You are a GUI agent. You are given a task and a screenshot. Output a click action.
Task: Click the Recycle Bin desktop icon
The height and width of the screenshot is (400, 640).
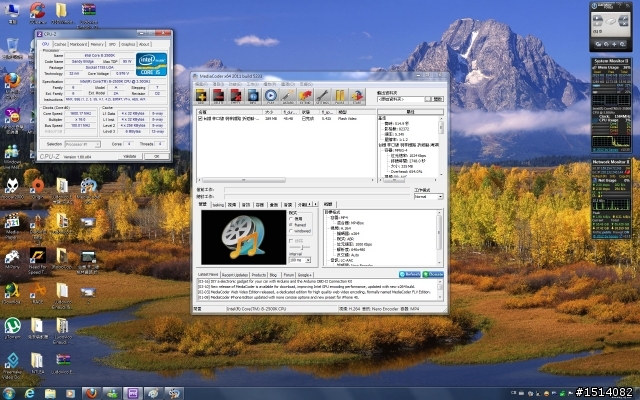(12, 49)
